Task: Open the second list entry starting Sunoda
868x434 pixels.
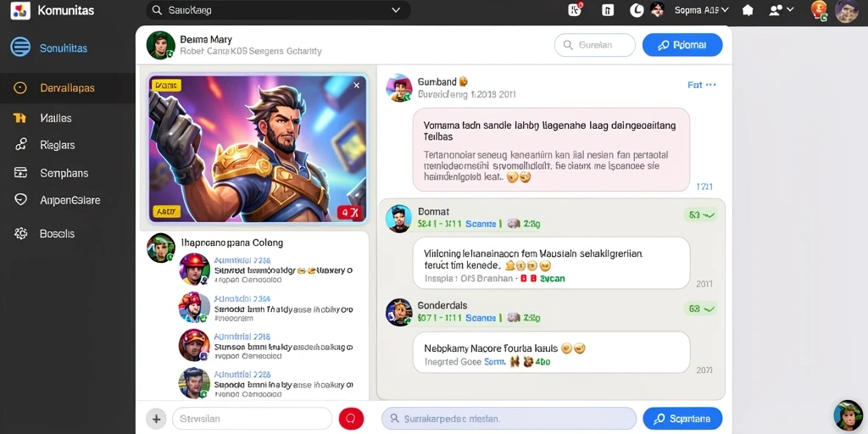Action: pyautogui.click(x=265, y=308)
